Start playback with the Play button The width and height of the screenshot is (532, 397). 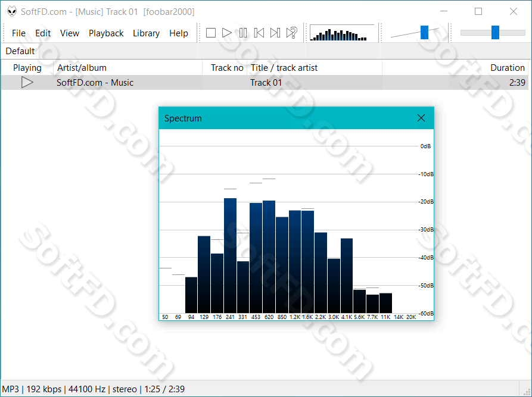coord(226,33)
